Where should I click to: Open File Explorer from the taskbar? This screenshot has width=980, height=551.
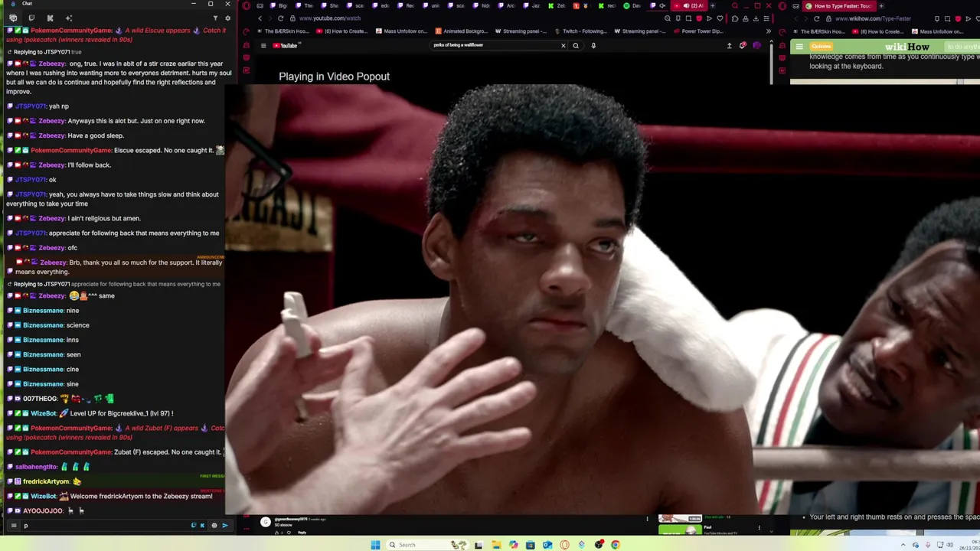497,545
